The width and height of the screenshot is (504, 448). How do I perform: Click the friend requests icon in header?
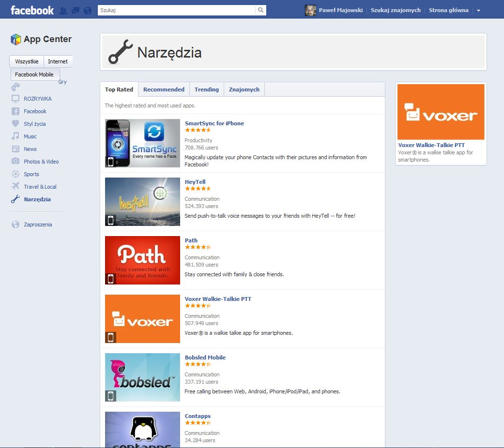pos(63,10)
